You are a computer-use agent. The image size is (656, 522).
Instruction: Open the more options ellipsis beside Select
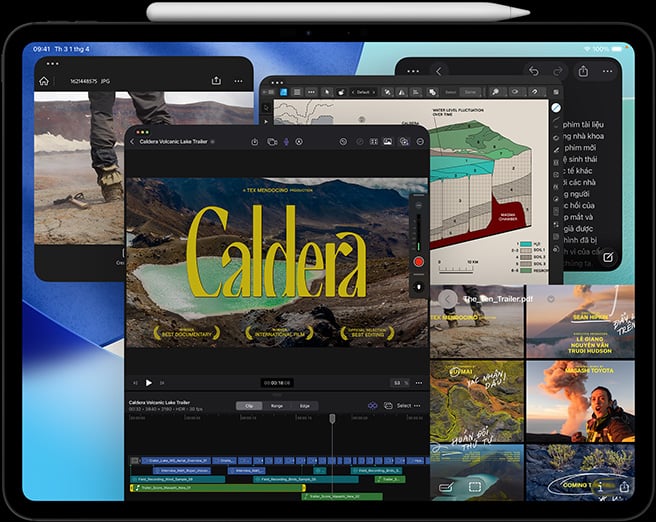[x=418, y=405]
